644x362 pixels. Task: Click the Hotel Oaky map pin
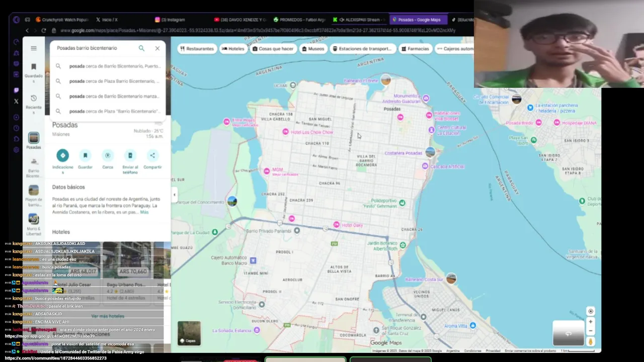(x=337, y=225)
